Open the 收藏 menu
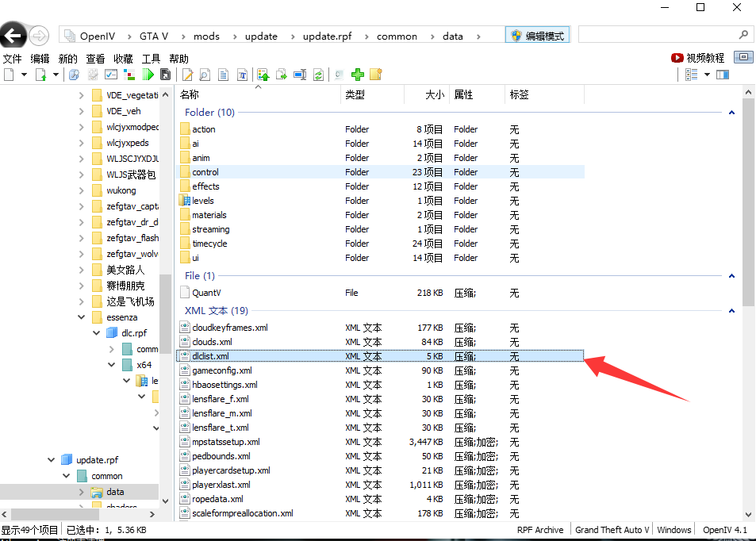Image resolution: width=756 pixels, height=541 pixels. (124, 59)
